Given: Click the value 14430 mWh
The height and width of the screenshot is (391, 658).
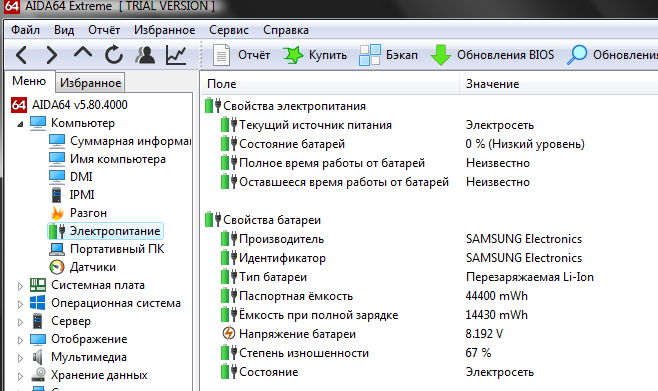Looking at the screenshot, I should point(496,315).
